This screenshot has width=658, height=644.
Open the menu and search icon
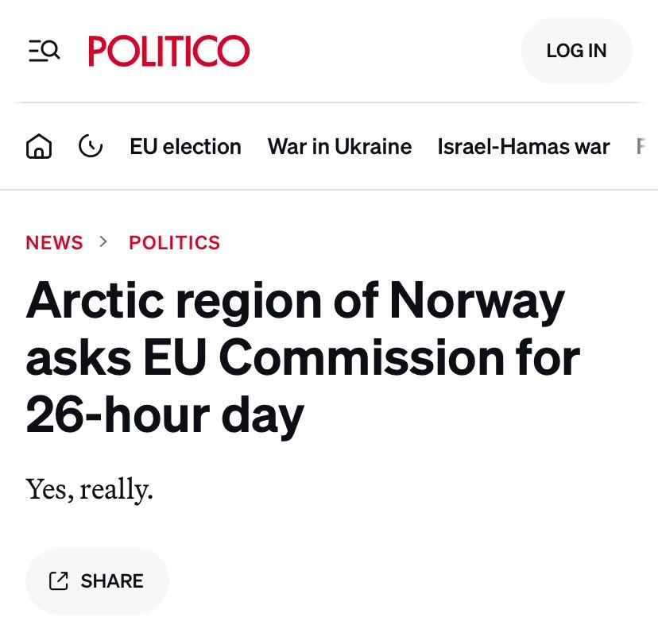click(x=44, y=52)
